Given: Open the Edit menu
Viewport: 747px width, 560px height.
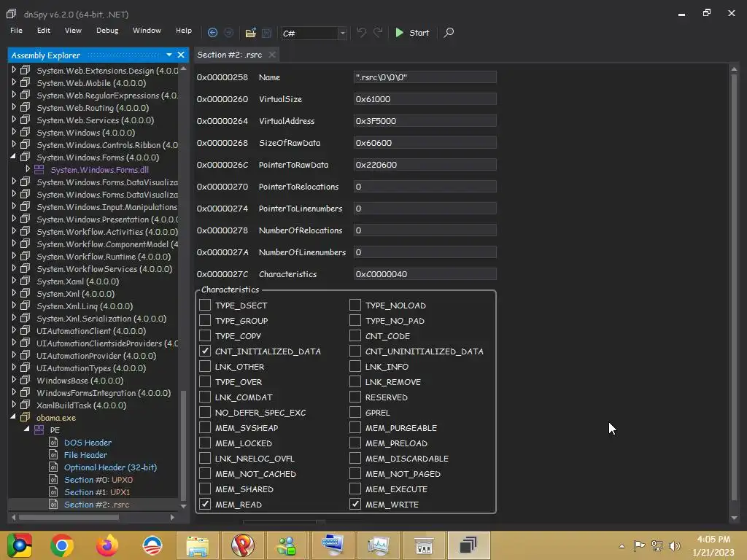Looking at the screenshot, I should coord(43,31).
